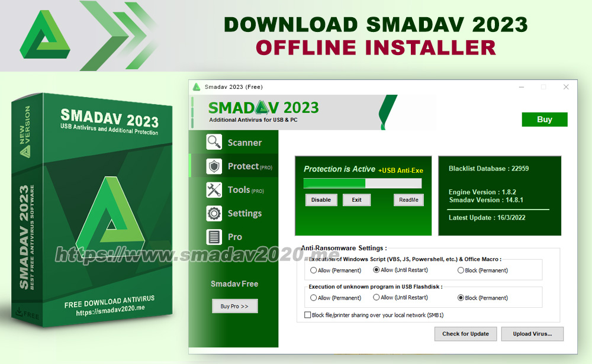The height and width of the screenshot is (364, 592).
Task: Click the SMADAV 2023 banner title
Action: [x=263, y=108]
